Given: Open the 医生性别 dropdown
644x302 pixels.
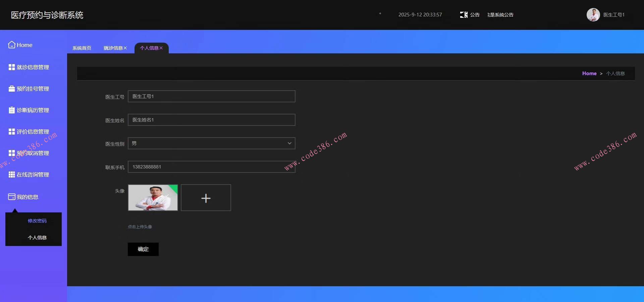Looking at the screenshot, I should [212, 143].
